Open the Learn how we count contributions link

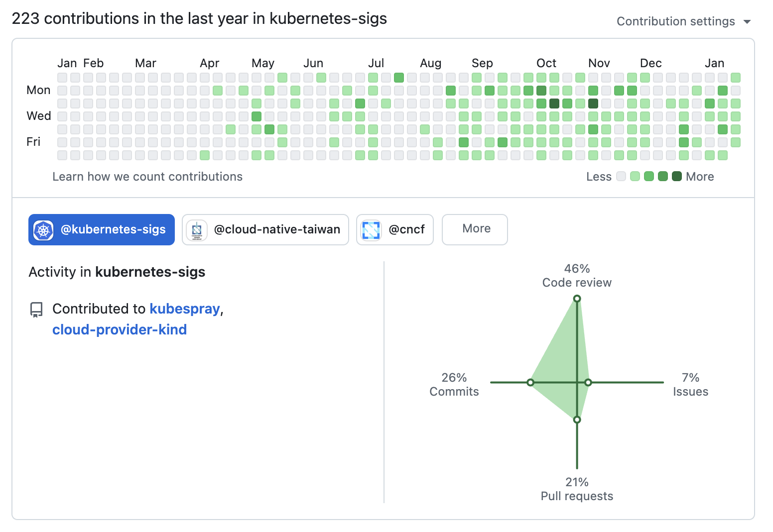pos(147,176)
